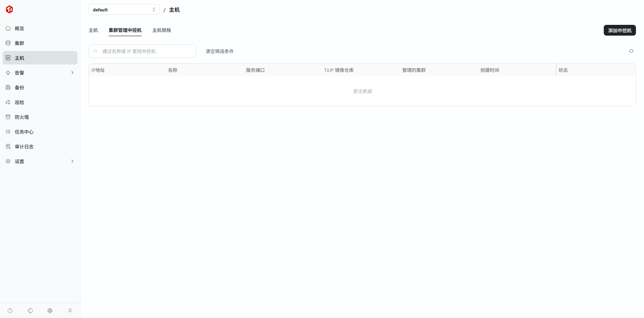This screenshot has height=318, width=644.
Task: Open 任务中心 task center in sidebar
Action: [24, 132]
